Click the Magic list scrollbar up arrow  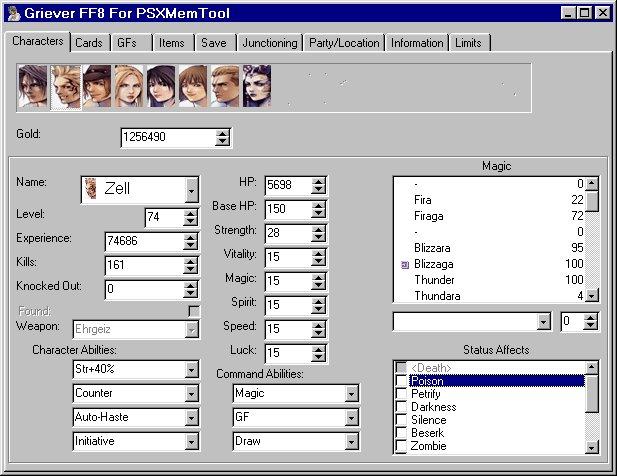point(591,184)
